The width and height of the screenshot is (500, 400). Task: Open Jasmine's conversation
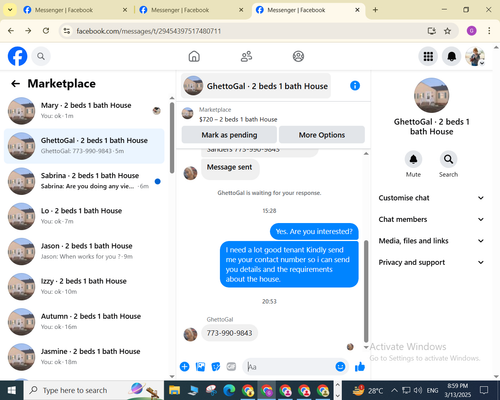[84, 357]
